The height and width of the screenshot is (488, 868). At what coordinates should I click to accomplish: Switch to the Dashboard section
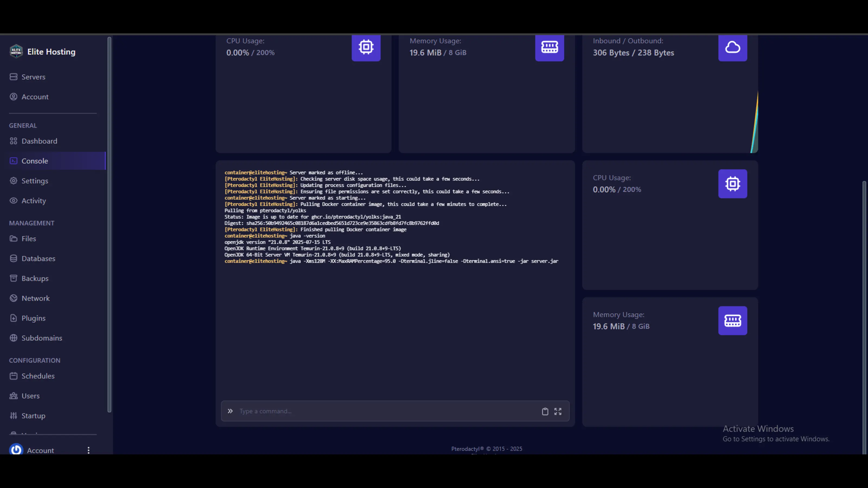pos(39,141)
